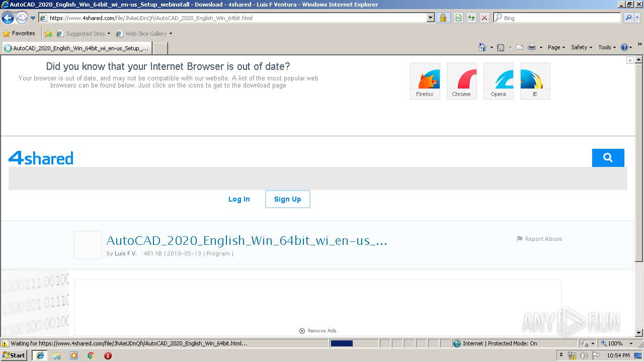Open the recent pages dropdown arrow

33,18
